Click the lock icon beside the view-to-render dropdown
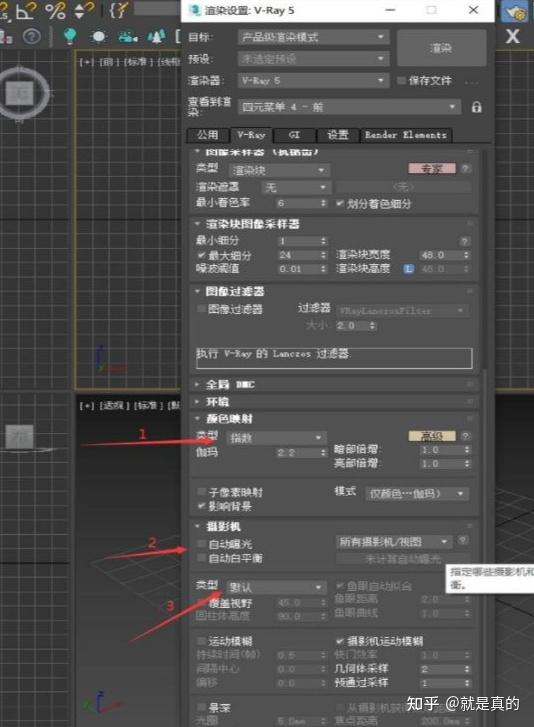 click(477, 107)
